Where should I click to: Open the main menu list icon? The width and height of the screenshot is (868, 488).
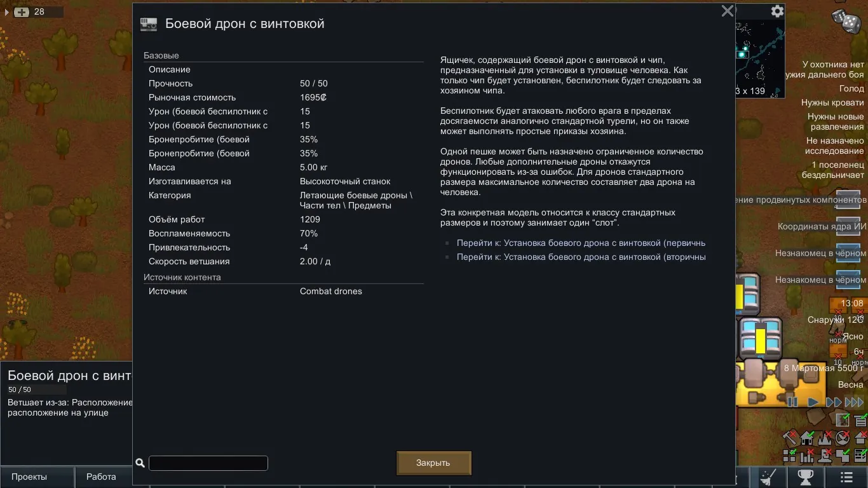(846, 477)
